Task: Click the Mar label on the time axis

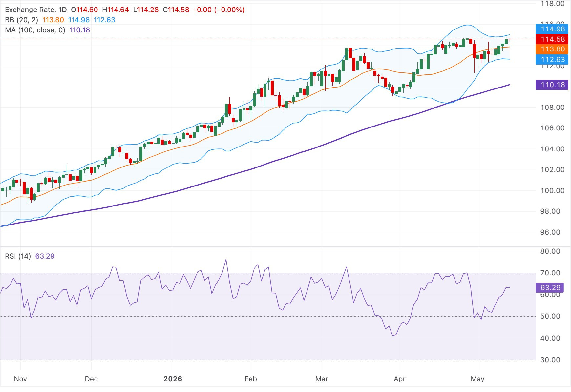Action: click(x=322, y=379)
